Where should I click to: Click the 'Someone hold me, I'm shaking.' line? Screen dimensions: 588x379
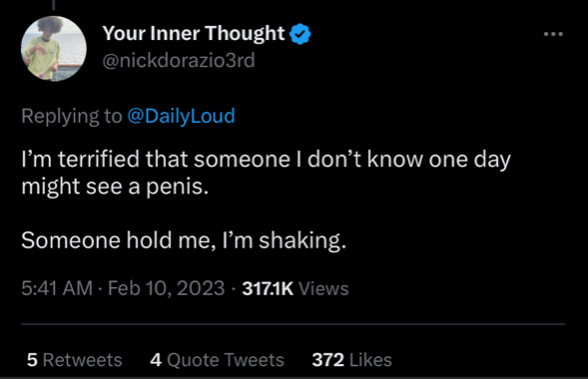pos(184,239)
